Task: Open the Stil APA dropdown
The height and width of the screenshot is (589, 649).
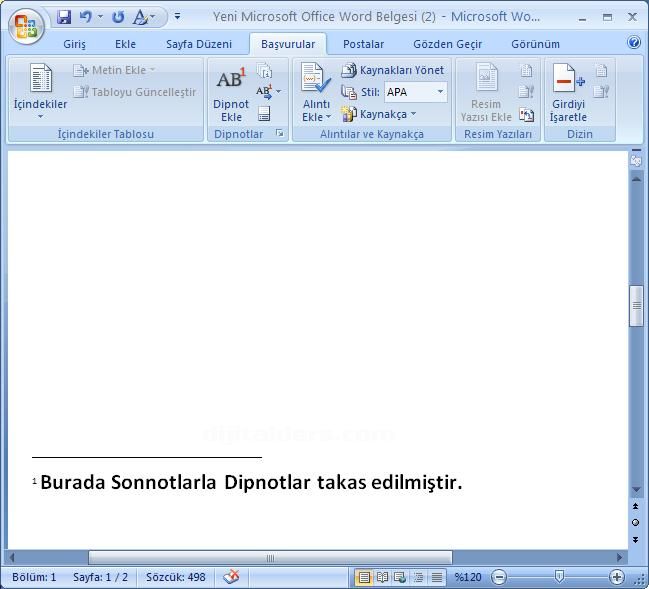Action: pyautogui.click(x=440, y=92)
